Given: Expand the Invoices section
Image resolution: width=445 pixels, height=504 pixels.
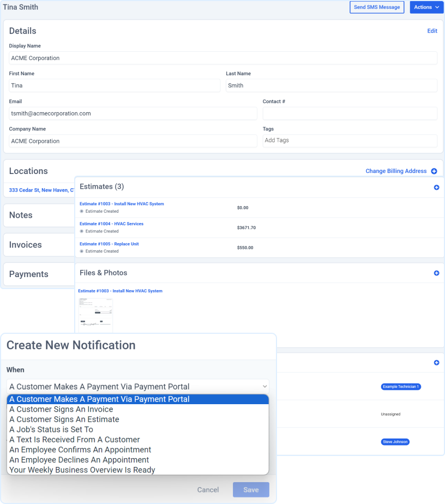Looking at the screenshot, I should pyautogui.click(x=25, y=244).
